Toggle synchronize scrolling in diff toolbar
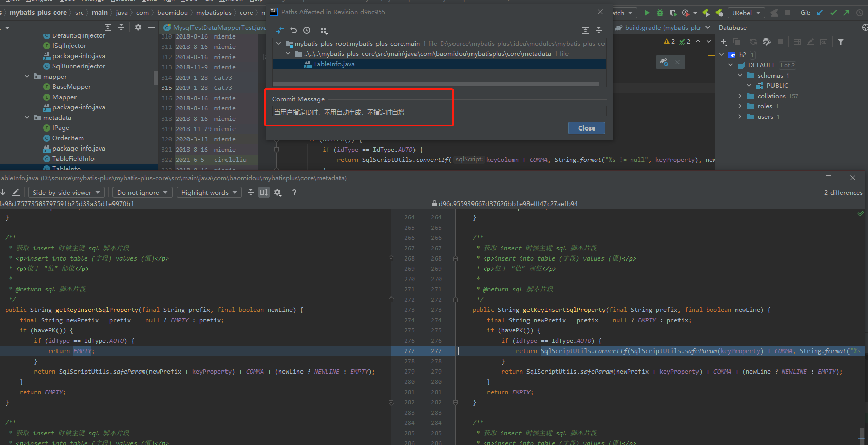Screen dimensions: 868x445 tap(263, 192)
